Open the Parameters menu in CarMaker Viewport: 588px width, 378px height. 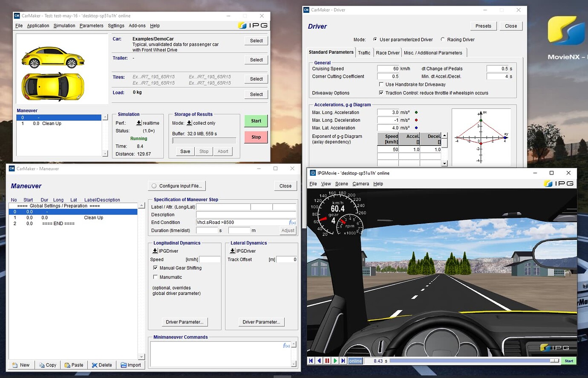pos(91,26)
